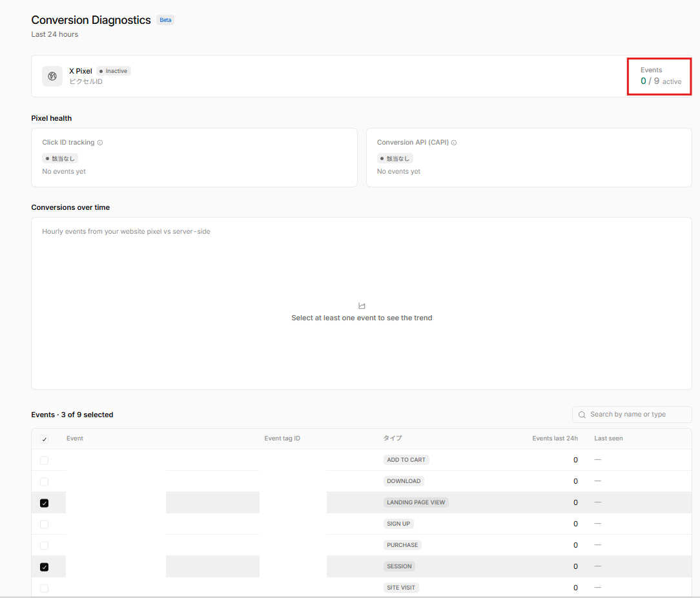700x598 pixels.
Task: Open Click ID tracking info icon
Action: [x=100, y=143]
